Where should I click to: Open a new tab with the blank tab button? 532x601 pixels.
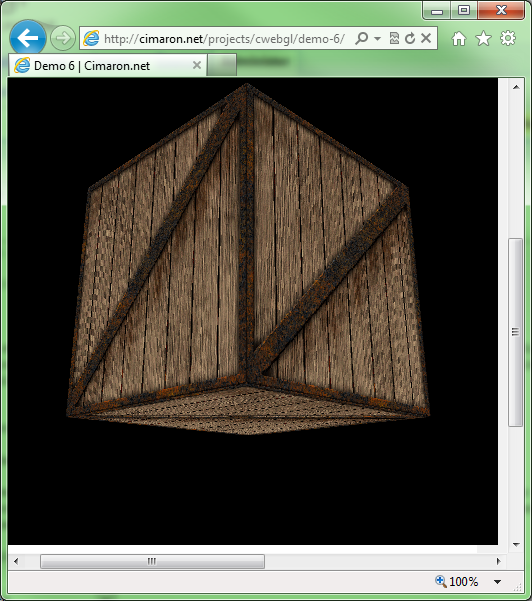(x=222, y=65)
